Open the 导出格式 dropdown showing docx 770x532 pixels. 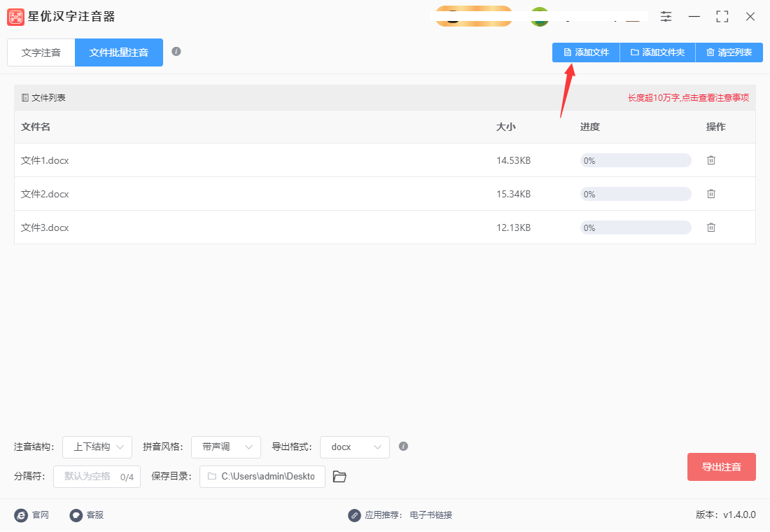pyautogui.click(x=355, y=447)
